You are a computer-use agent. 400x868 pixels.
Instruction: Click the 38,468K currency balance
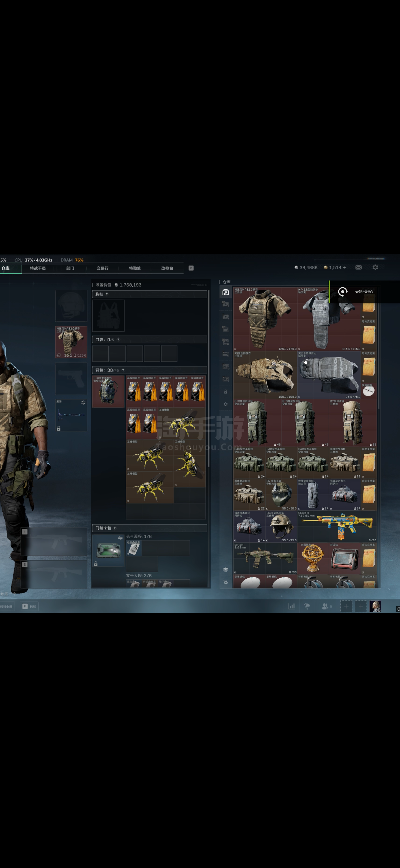[306, 268]
